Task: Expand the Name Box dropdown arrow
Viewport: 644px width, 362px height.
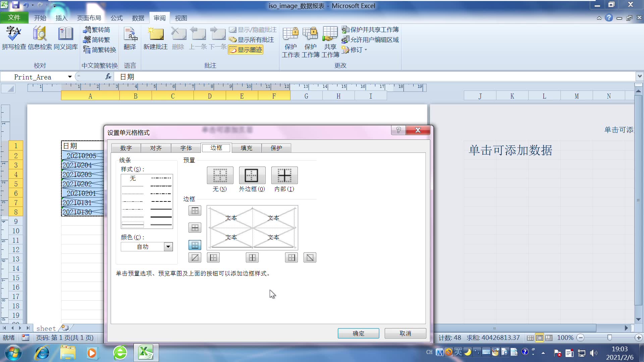Action: click(70, 77)
